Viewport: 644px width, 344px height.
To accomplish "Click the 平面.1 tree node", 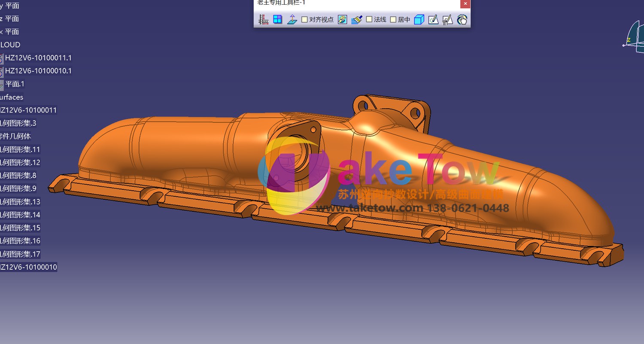I will click(x=15, y=84).
